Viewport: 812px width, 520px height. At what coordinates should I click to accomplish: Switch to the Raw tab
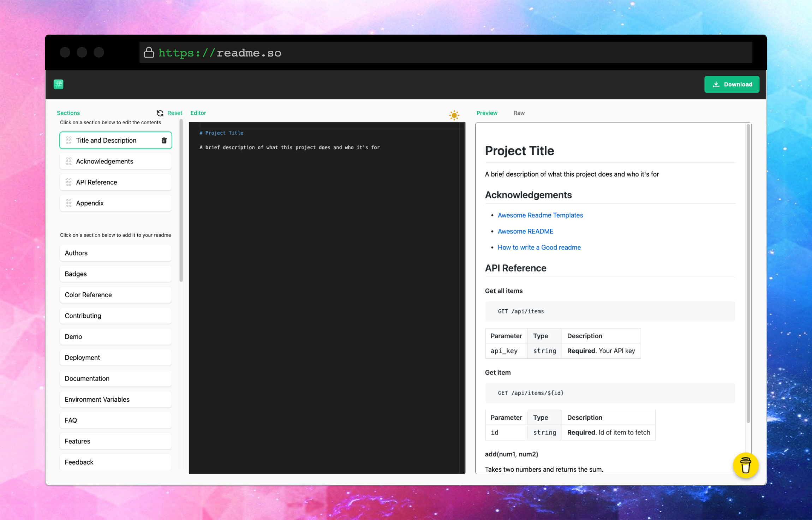click(519, 113)
